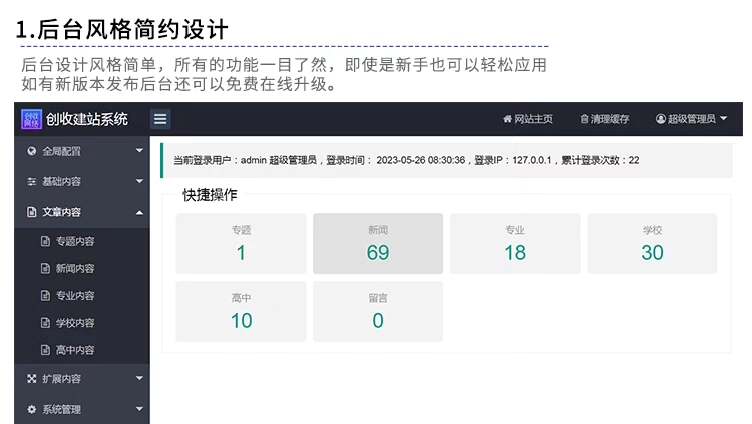Open the 学校 card showing 30
The image size is (752, 424).
652,244
